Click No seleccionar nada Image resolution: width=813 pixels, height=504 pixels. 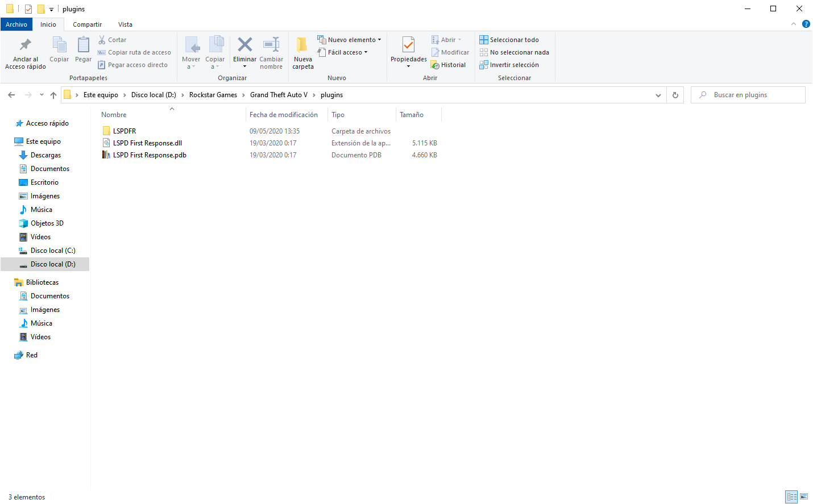(x=515, y=52)
